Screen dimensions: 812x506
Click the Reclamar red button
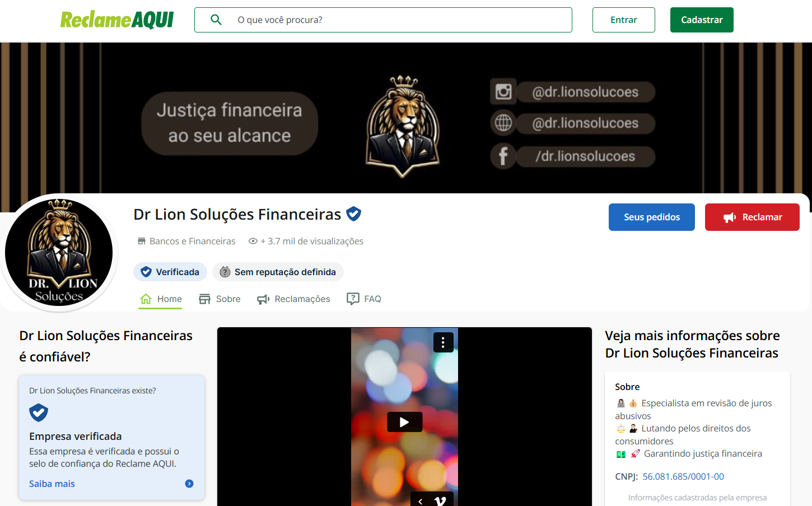pyautogui.click(x=752, y=217)
